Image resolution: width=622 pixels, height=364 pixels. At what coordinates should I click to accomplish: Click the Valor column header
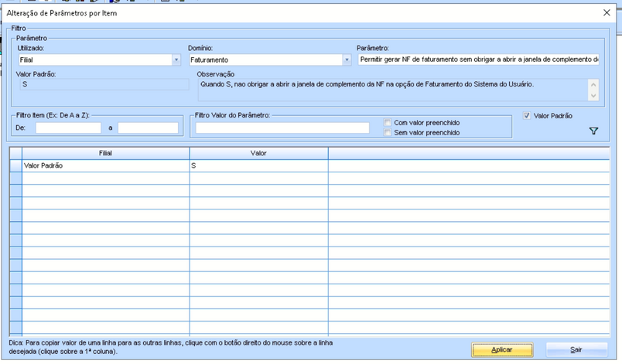point(258,153)
